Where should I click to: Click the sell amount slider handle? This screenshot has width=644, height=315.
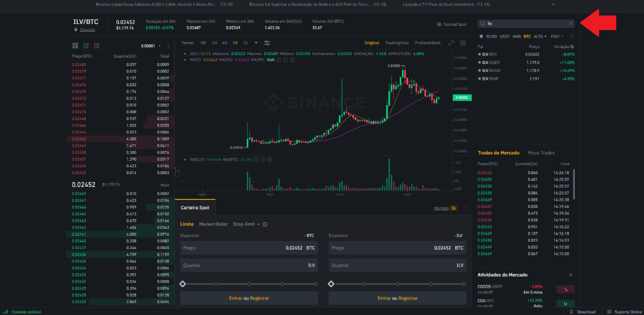tap(331, 284)
